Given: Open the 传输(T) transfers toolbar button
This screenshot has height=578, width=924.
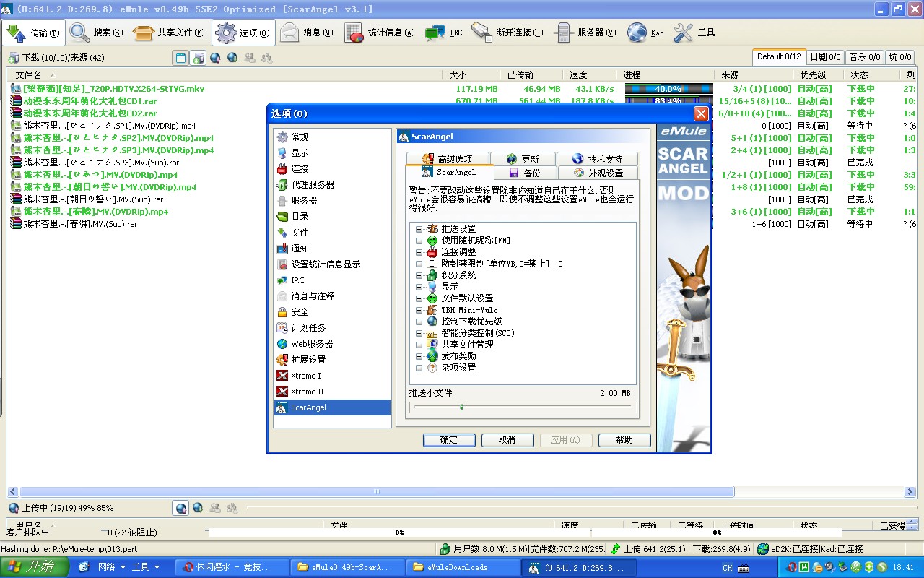Looking at the screenshot, I should pos(34,33).
